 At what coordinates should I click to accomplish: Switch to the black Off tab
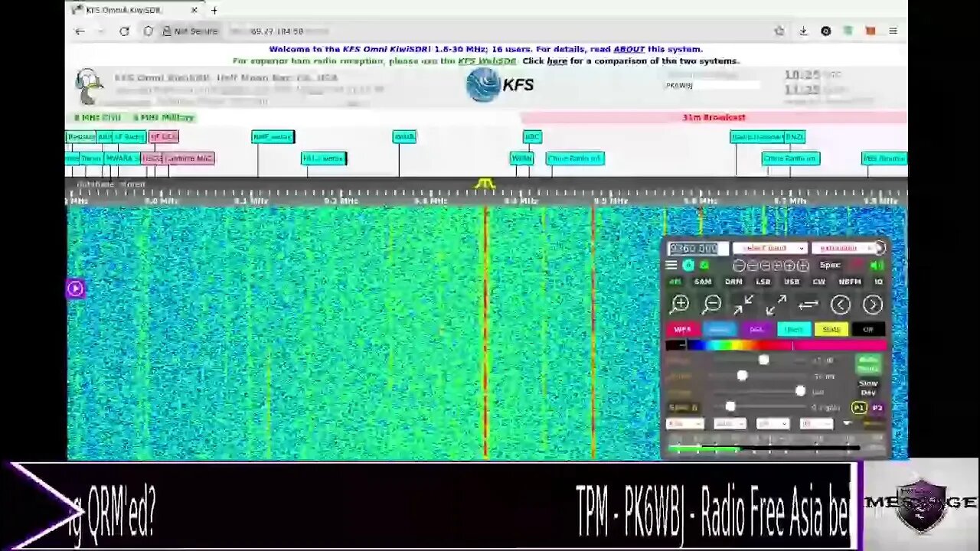tap(868, 330)
